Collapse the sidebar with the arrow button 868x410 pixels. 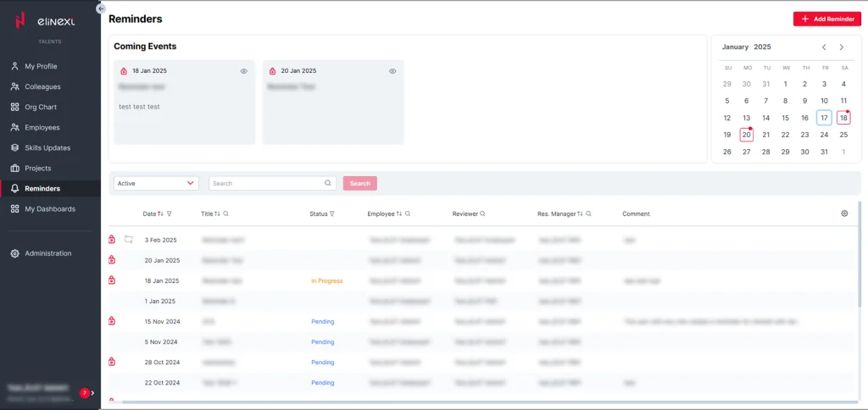click(x=101, y=8)
